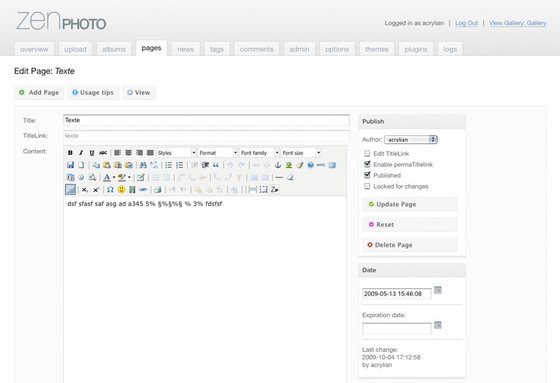Click the Add Page button
This screenshot has width=560, height=383.
point(39,93)
